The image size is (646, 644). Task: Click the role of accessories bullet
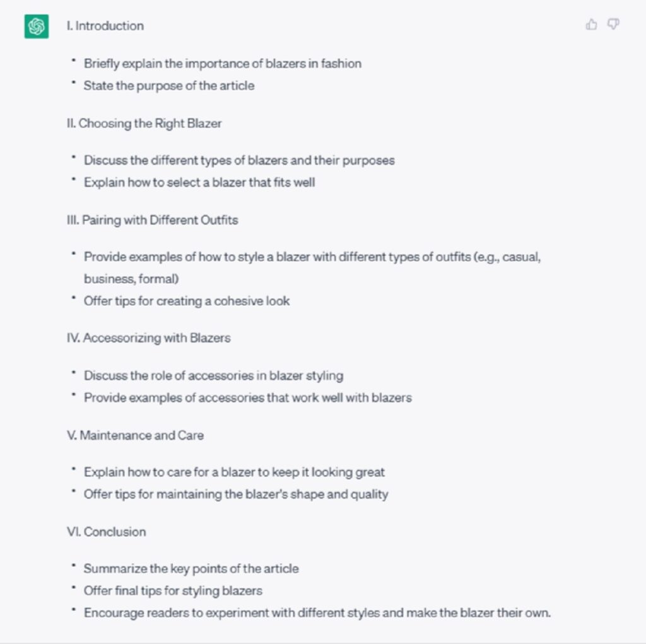pos(213,375)
